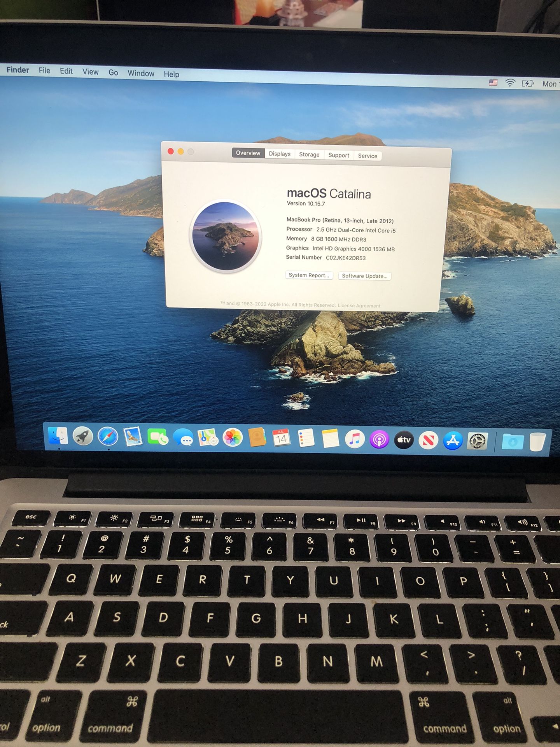The height and width of the screenshot is (747, 560).
Task: Open Trash in the Dock
Action: 537,442
